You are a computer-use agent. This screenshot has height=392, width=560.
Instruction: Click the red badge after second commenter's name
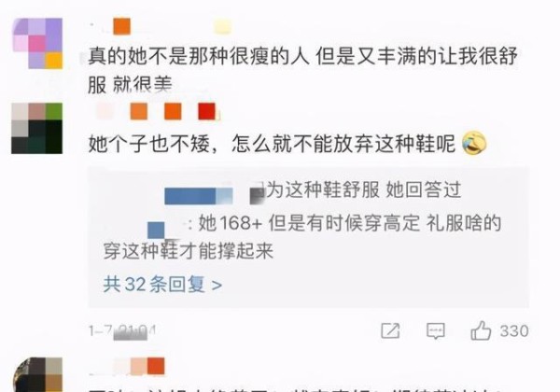pos(207,111)
